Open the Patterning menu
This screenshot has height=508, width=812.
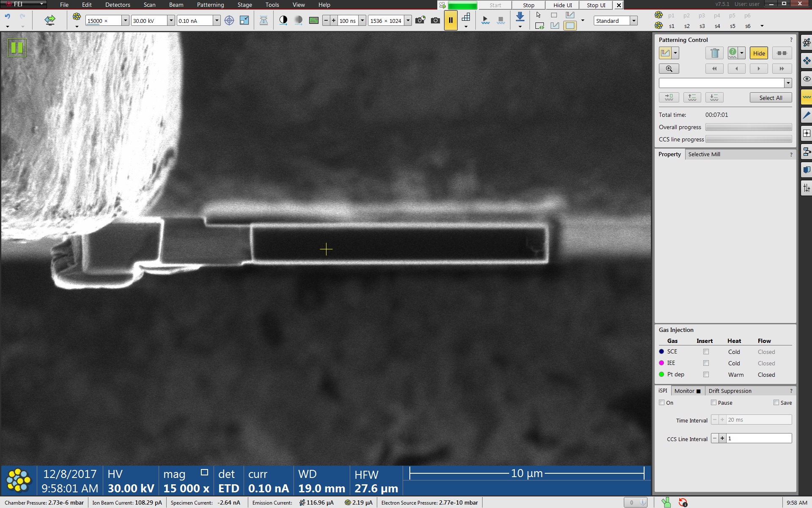[x=210, y=5]
